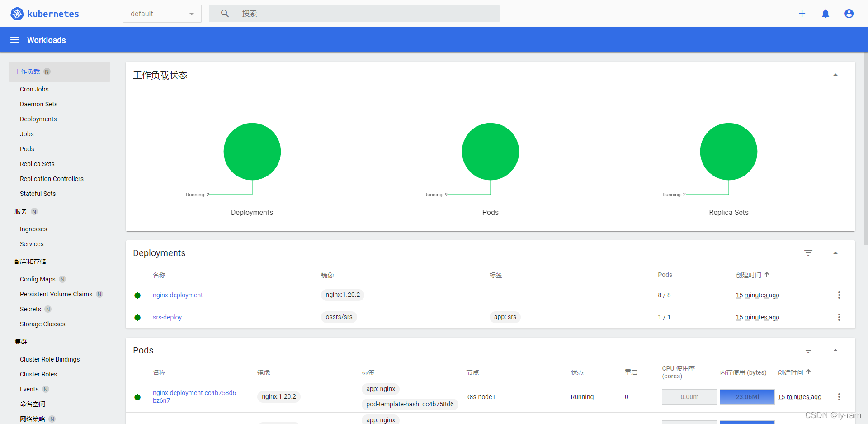Click 15 minutes ago for srs-deploy
Viewport: 868px width, 424px height.
click(x=758, y=317)
